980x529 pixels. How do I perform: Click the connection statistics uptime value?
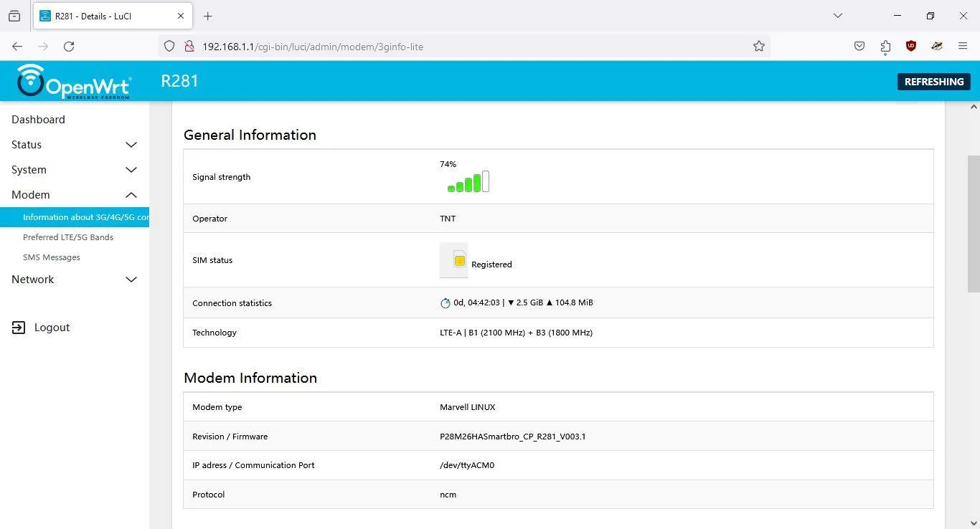(x=476, y=302)
